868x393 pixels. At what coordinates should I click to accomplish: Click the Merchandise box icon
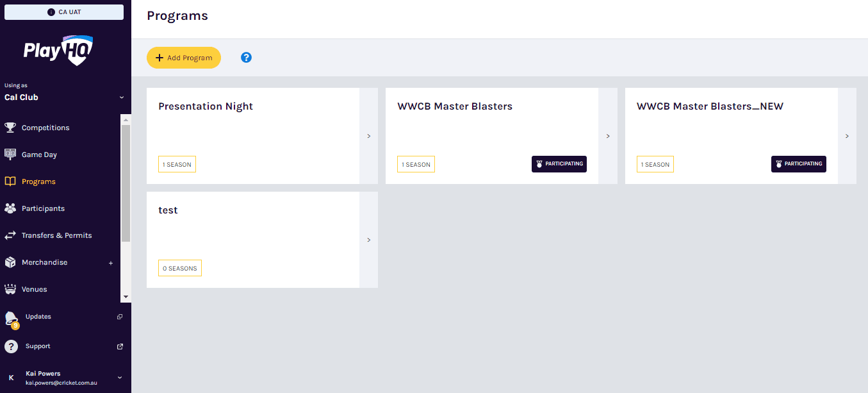10,262
